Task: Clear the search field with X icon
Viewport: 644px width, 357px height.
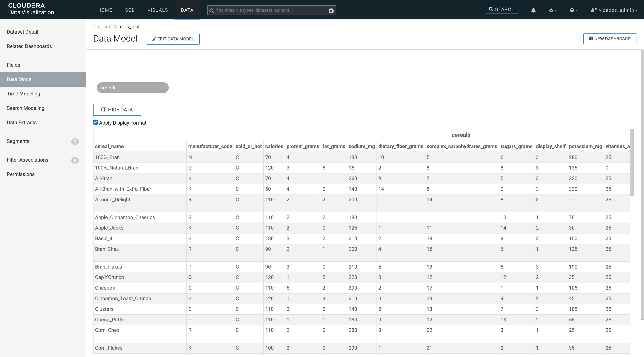Action: click(331, 11)
